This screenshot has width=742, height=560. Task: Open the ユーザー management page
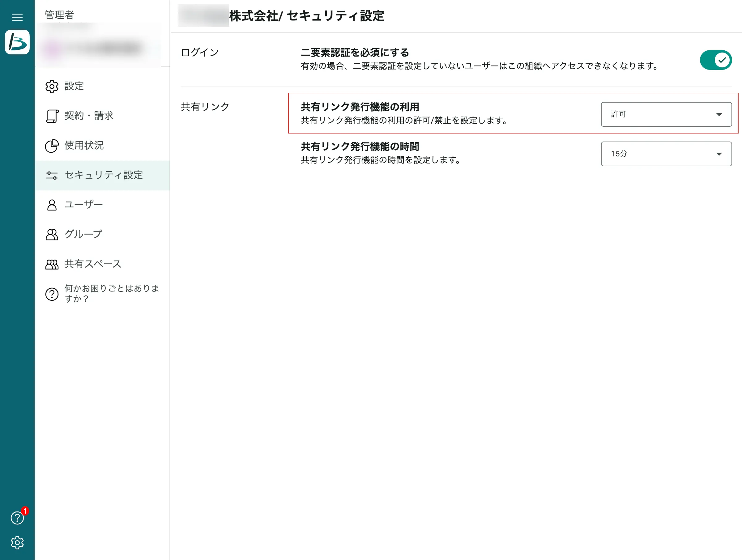[x=83, y=205]
